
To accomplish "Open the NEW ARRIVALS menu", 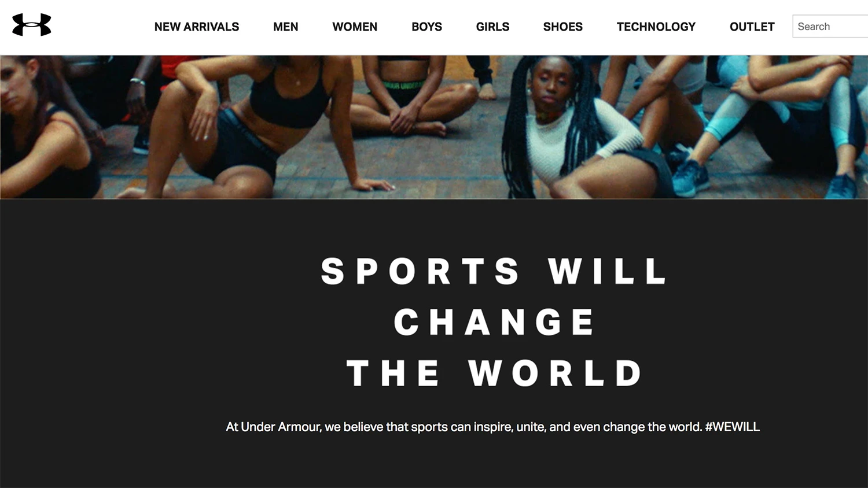I will pyautogui.click(x=197, y=27).
